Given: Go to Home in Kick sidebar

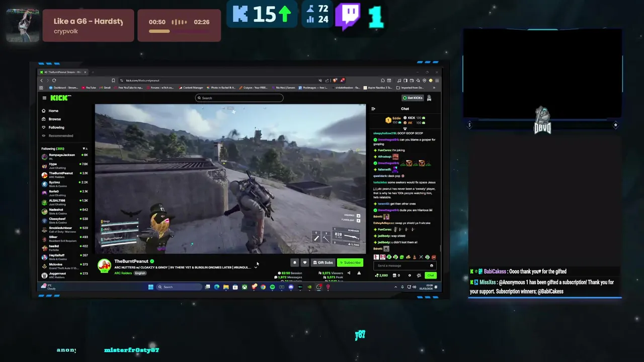Looking at the screenshot, I should coord(50,111).
